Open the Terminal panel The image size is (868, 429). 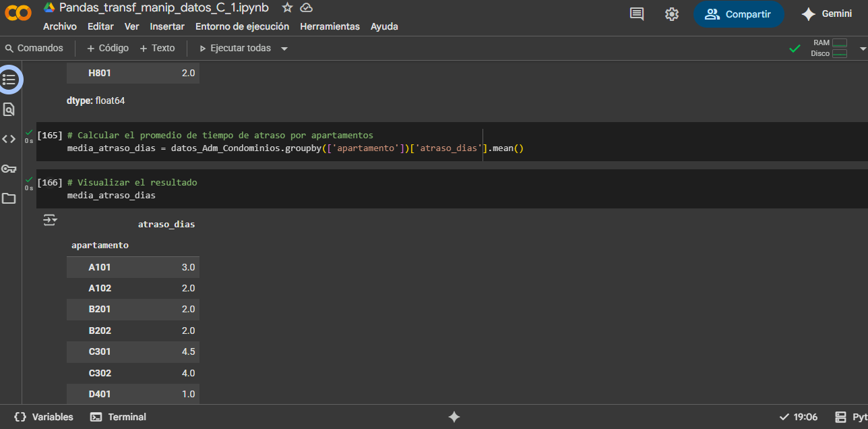pos(118,417)
